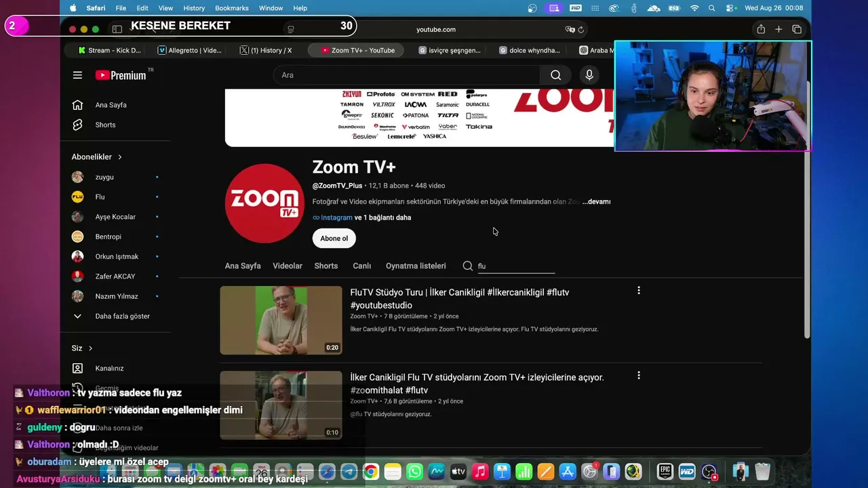868x488 pixels.
Task: Open the channel's Ana Sayfa tab
Action: click(243, 266)
